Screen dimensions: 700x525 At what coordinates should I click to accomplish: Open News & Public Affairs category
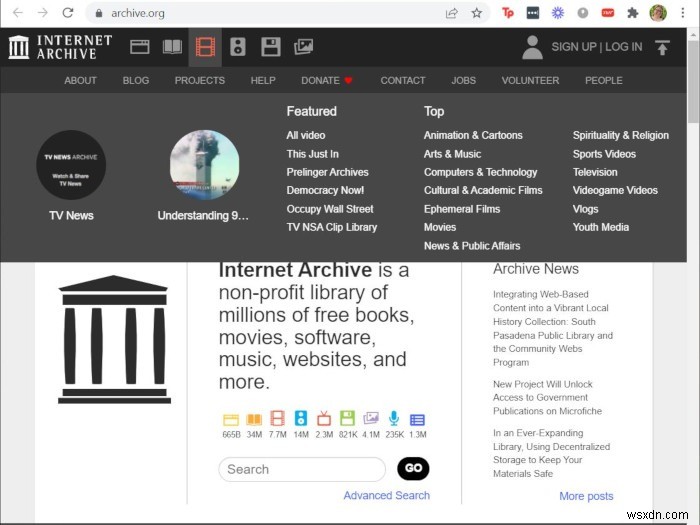(x=472, y=246)
